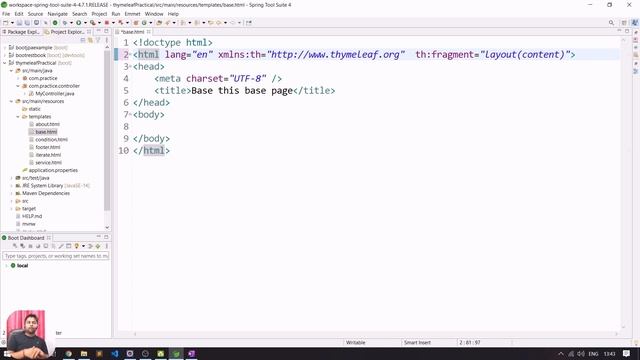Toggle fold marker for html tag line 2
The height and width of the screenshot is (360, 640).
[130, 55]
